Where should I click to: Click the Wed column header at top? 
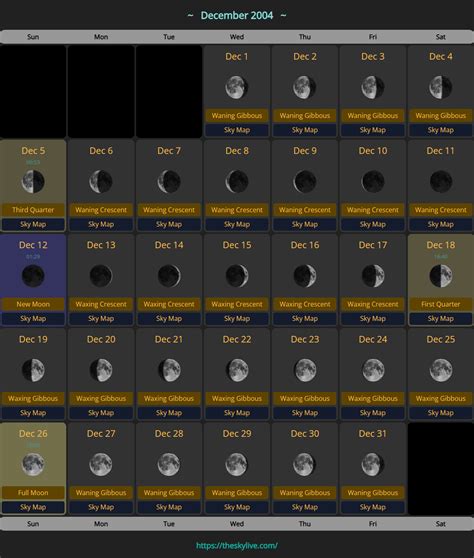237,37
